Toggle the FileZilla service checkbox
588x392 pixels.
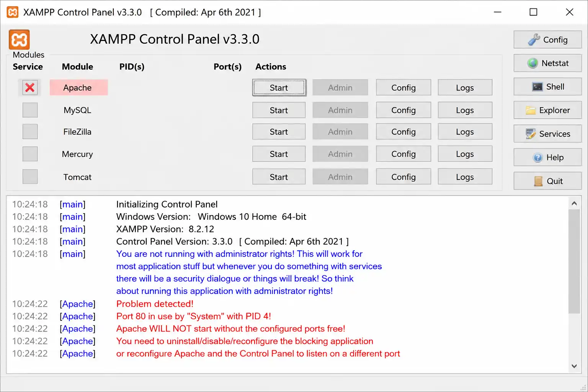click(x=30, y=132)
